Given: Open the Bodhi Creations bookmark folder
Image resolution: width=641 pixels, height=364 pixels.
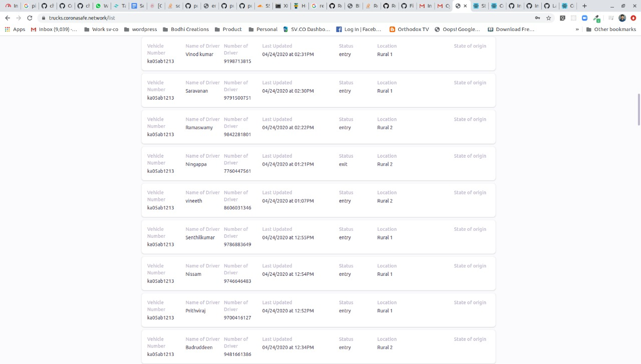Looking at the screenshot, I should [185, 29].
